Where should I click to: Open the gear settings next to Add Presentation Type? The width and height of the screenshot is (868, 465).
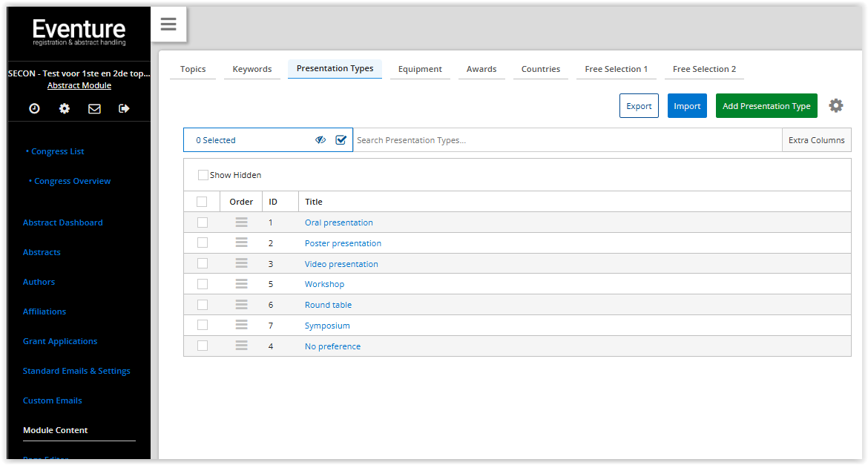[836, 106]
